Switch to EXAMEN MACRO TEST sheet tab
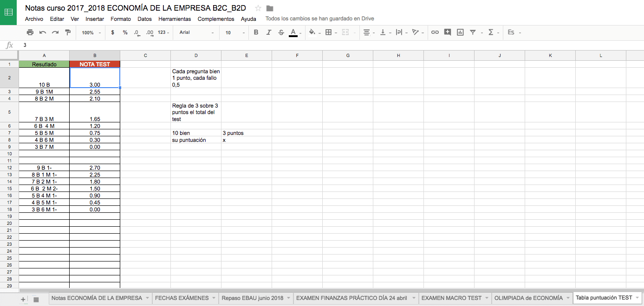The image size is (644, 306). click(455, 298)
